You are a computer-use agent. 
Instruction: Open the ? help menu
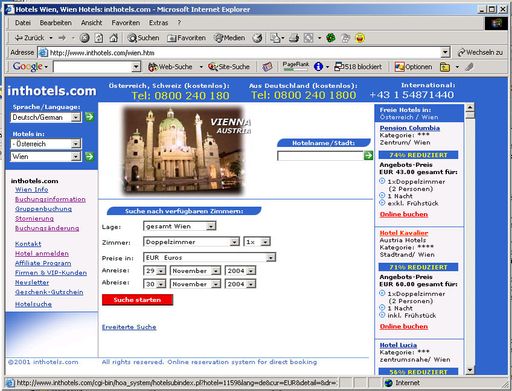pos(179,23)
